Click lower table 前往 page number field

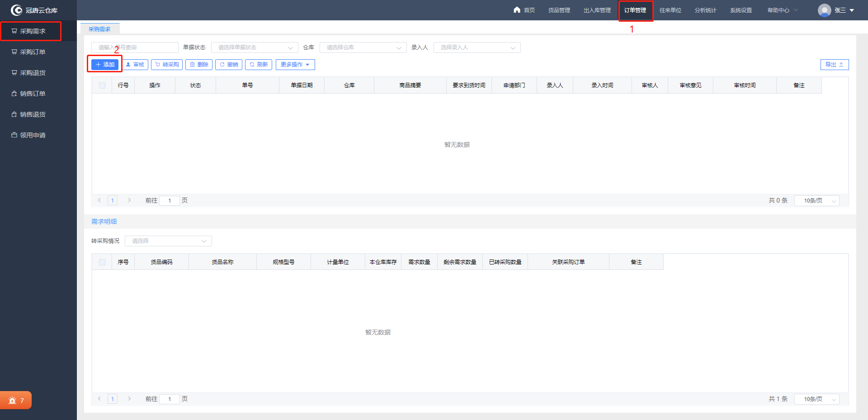(x=170, y=399)
